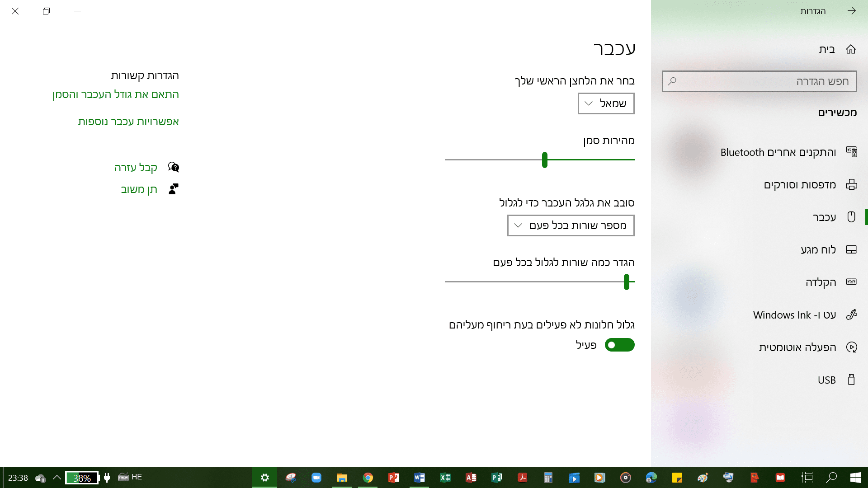Open the printers and scanners (מדפסות וסורקים) section
This screenshot has width=868, height=488.
coord(799,185)
